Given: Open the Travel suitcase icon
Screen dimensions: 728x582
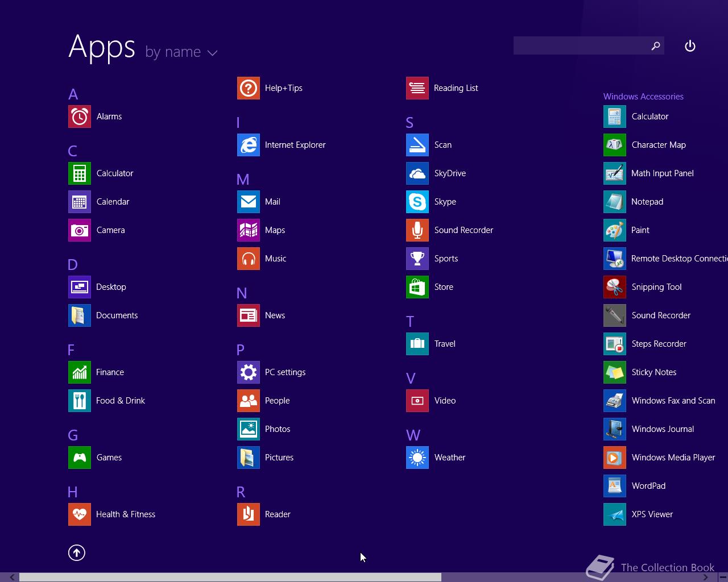Looking at the screenshot, I should click(417, 344).
